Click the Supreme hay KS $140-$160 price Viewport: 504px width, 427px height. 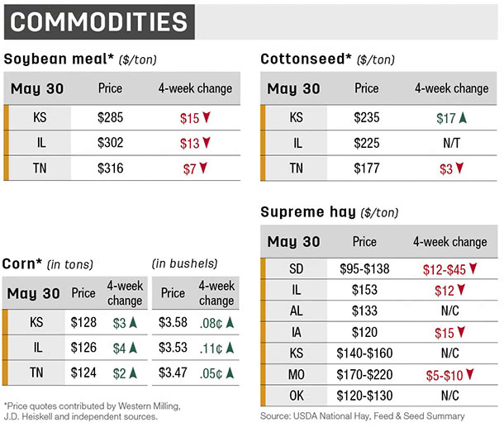click(x=364, y=353)
